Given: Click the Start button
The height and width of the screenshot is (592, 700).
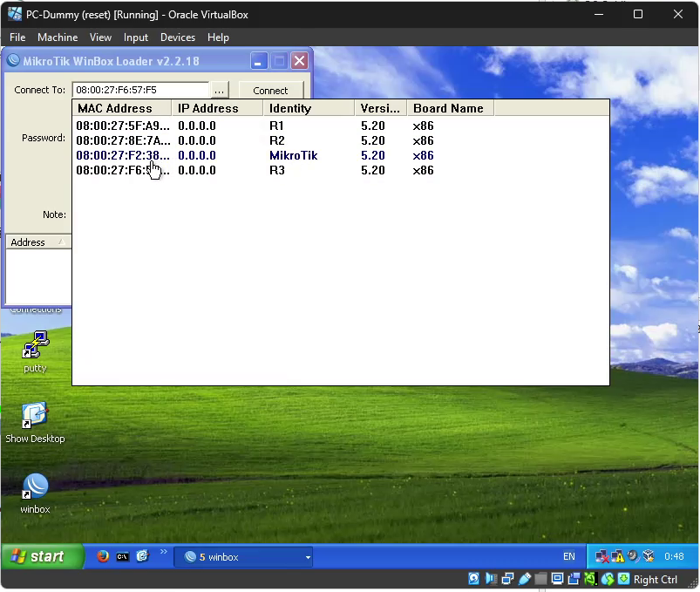Looking at the screenshot, I should click(x=42, y=556).
